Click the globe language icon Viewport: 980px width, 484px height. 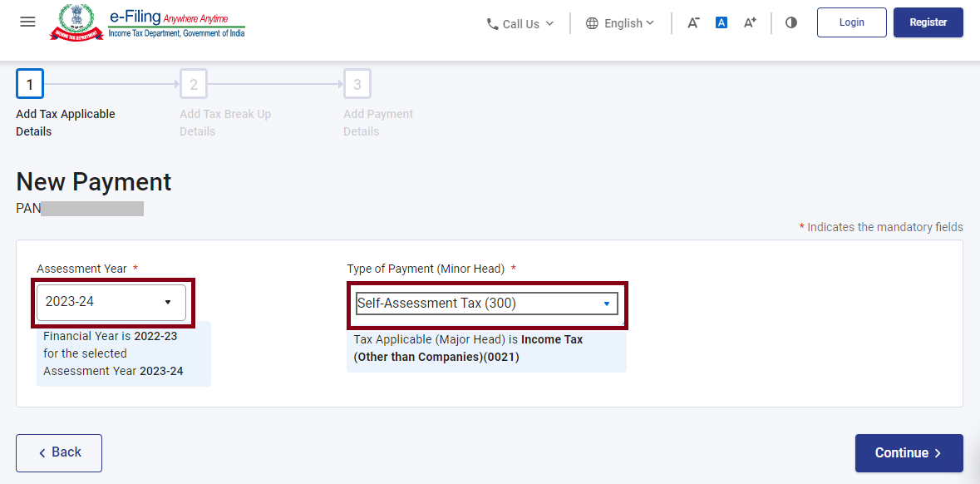click(x=592, y=23)
